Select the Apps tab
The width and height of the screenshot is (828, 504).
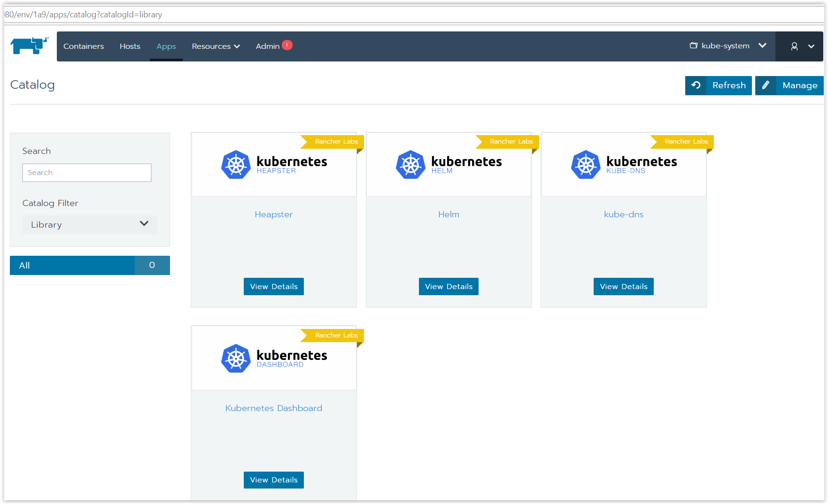click(166, 46)
